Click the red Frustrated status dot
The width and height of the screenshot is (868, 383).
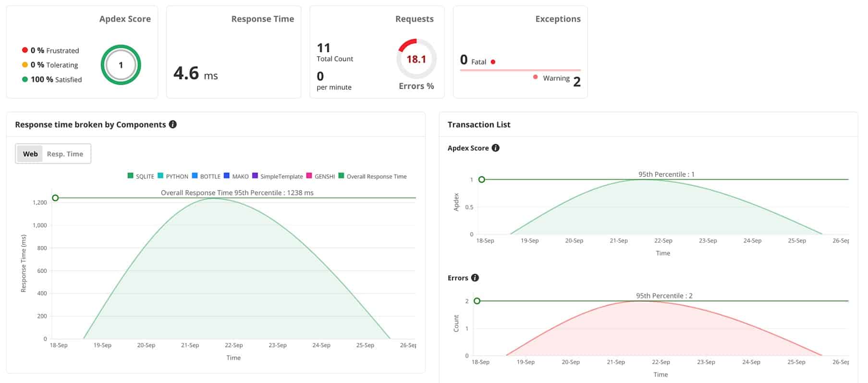25,50
